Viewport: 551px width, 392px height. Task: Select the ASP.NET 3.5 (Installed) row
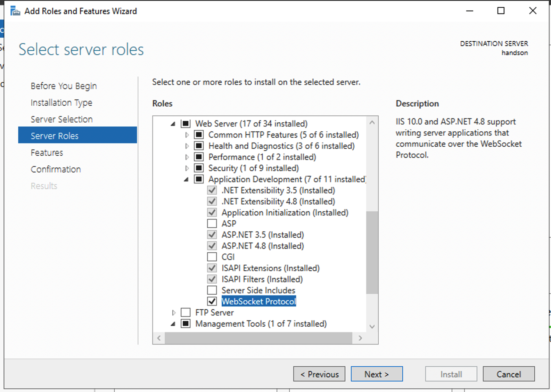point(263,235)
